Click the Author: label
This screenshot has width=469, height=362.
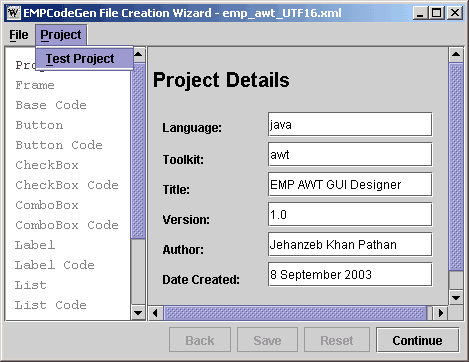tap(183, 250)
